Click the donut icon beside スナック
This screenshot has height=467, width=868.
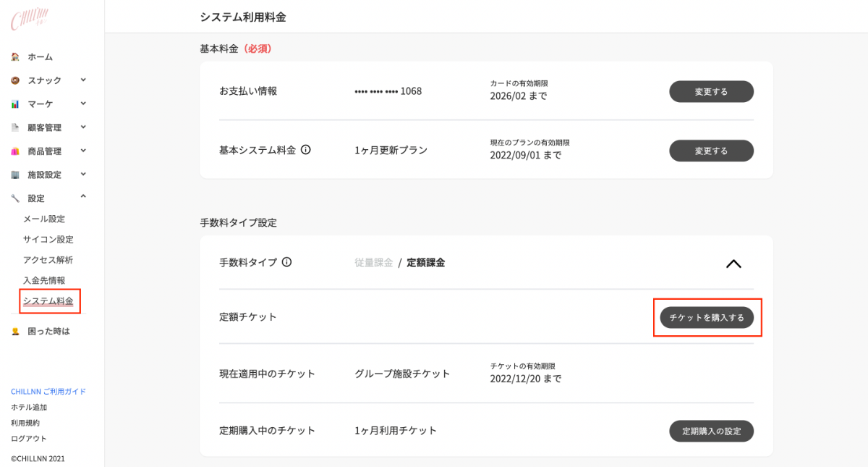(x=15, y=80)
